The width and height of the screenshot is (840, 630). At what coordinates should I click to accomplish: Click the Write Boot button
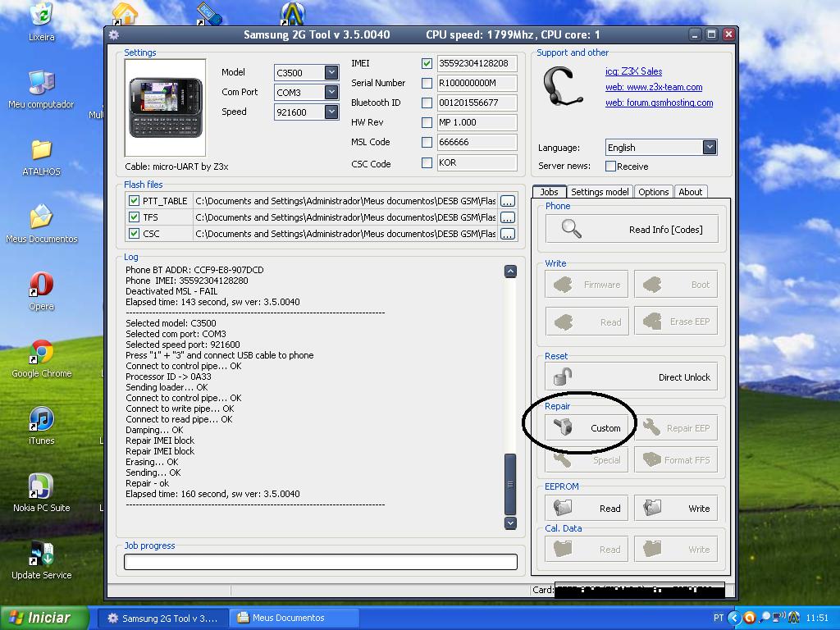(x=676, y=285)
